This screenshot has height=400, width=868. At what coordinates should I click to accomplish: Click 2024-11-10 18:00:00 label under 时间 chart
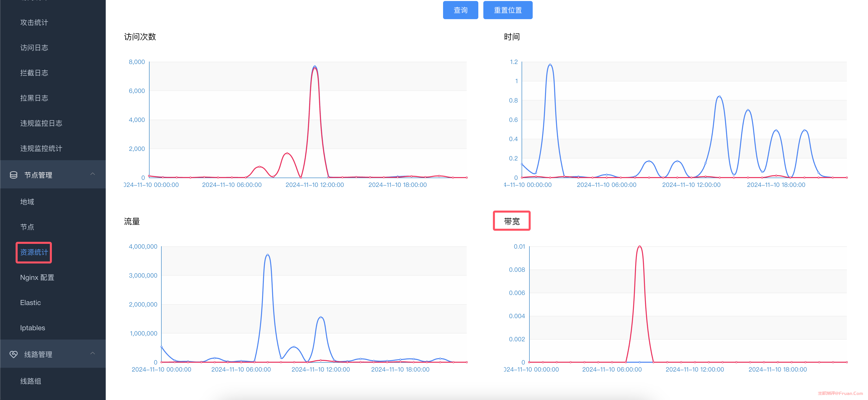pos(776,185)
